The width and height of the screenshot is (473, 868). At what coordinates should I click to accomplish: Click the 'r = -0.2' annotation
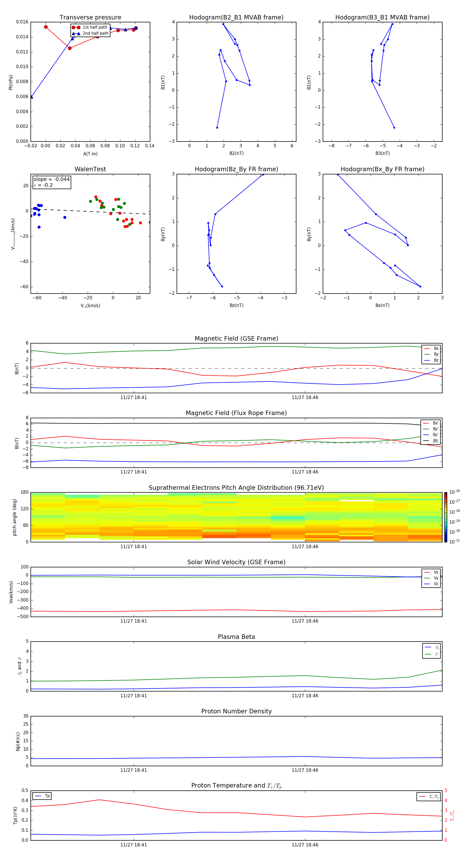point(43,185)
